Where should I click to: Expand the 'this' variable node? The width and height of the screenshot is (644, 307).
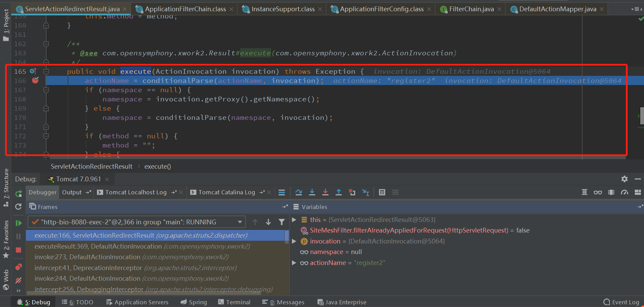(294, 220)
